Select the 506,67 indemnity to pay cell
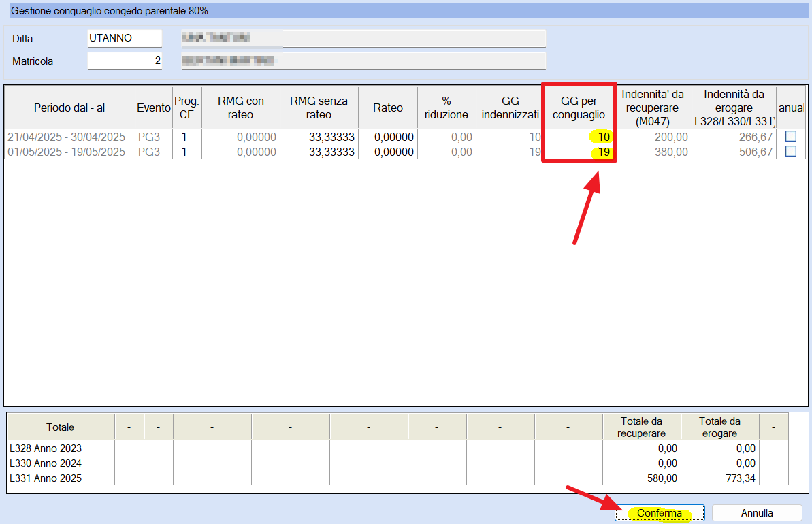The width and height of the screenshot is (812, 524). click(x=734, y=152)
